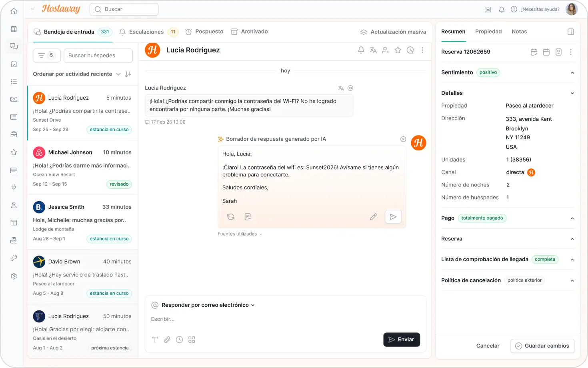Toggle the right side panel layout icon

click(x=571, y=32)
